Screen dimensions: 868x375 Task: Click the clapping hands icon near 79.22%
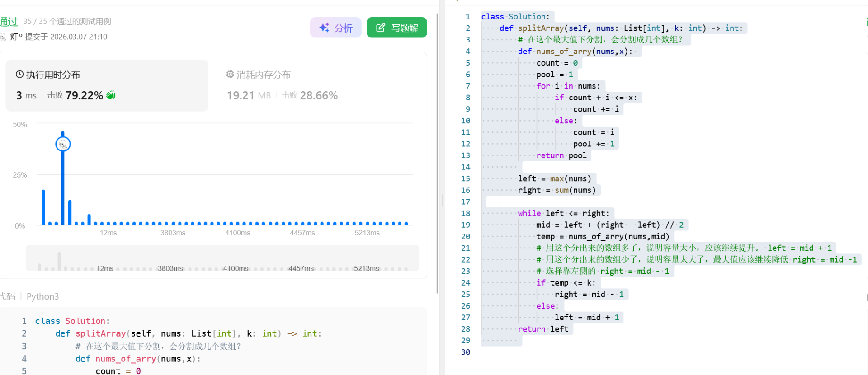pyautogui.click(x=111, y=95)
